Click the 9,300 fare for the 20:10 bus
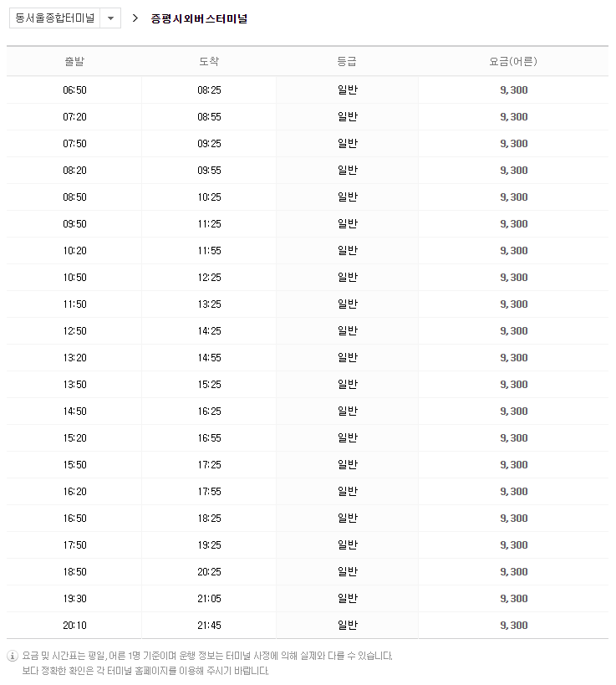Image resolution: width=616 pixels, height=685 pixels. 514,625
